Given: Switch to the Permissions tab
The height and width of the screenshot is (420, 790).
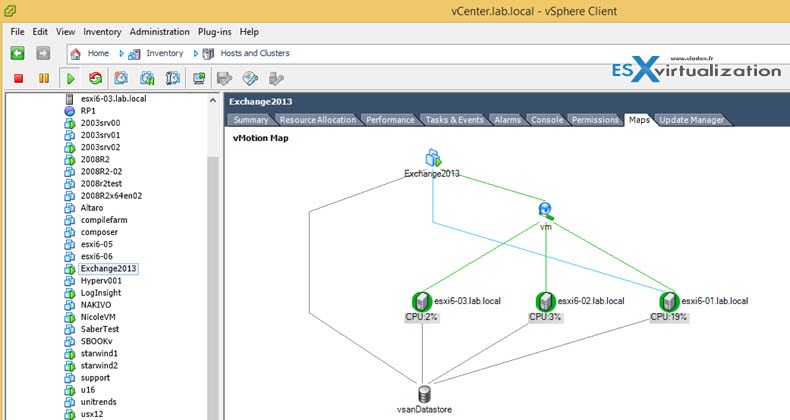Looking at the screenshot, I should coord(595,120).
